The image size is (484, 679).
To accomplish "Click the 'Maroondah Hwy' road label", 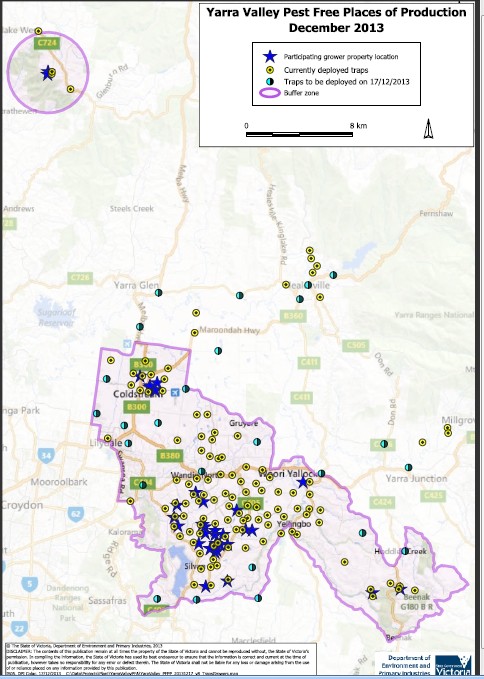I will tap(229, 330).
